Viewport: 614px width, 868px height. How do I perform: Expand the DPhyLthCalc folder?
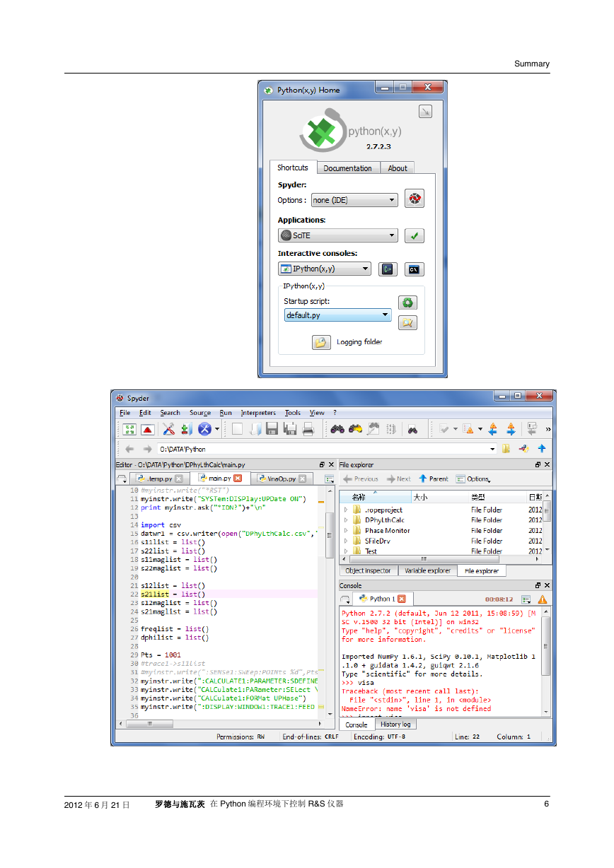point(346,520)
